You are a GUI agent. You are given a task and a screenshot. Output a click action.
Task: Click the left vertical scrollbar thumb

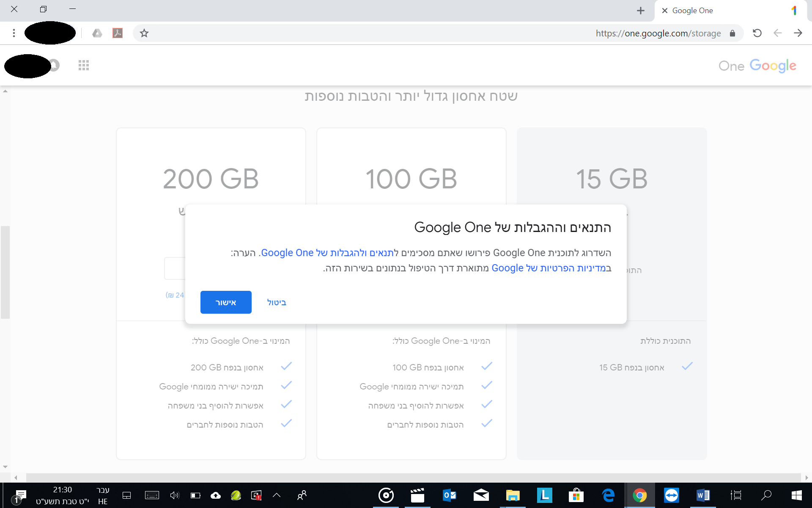(5, 272)
